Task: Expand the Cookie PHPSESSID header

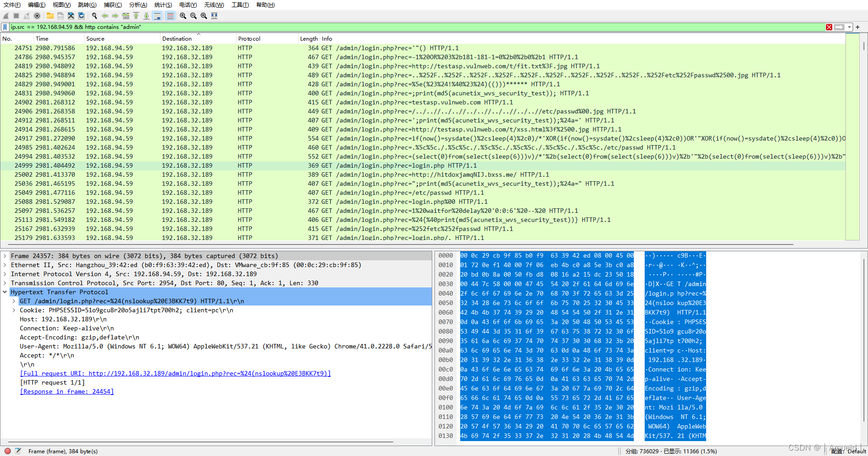Action: [x=14, y=310]
